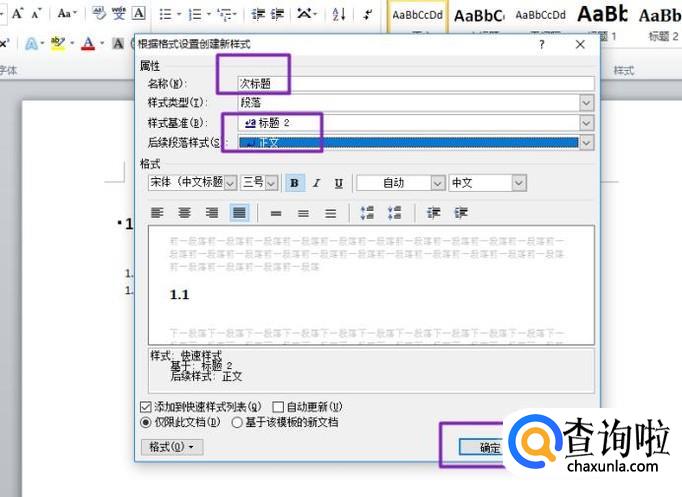The width and height of the screenshot is (682, 497).
Task: Open 样式基准 dropdown showing 标题 2
Action: click(586, 123)
